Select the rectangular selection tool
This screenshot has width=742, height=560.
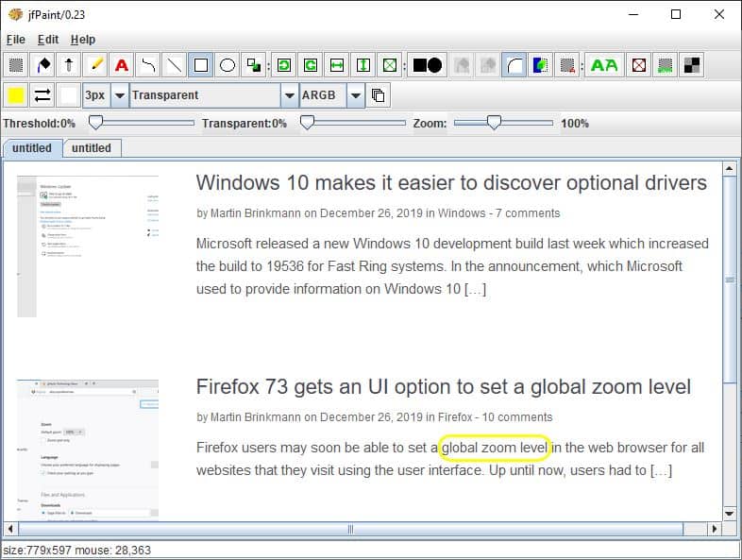[x=16, y=65]
